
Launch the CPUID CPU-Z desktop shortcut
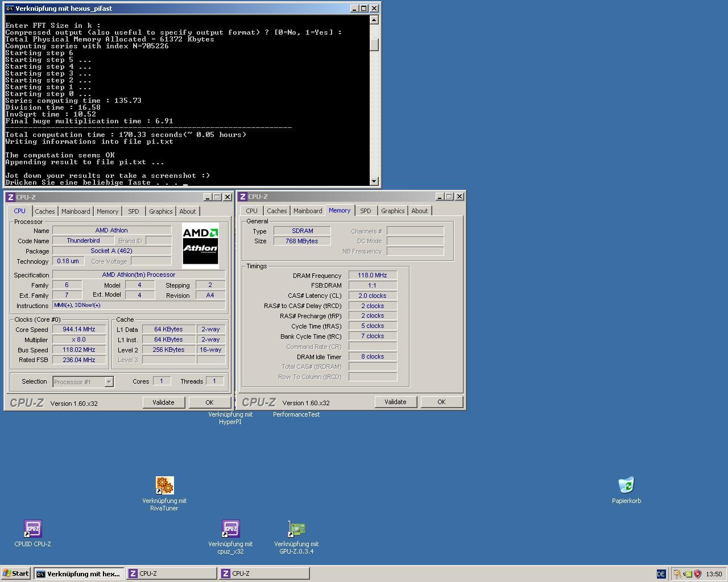click(x=32, y=529)
